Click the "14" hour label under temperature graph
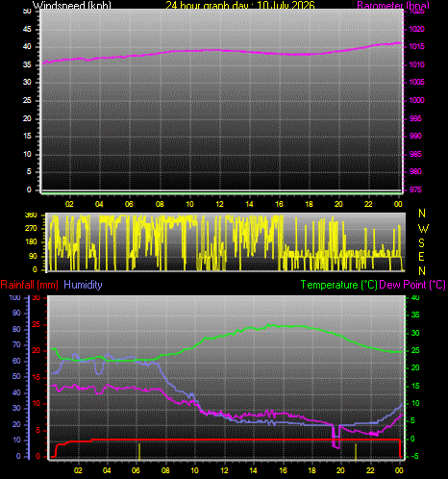Screen dimensions: 448x479 (x=253, y=470)
